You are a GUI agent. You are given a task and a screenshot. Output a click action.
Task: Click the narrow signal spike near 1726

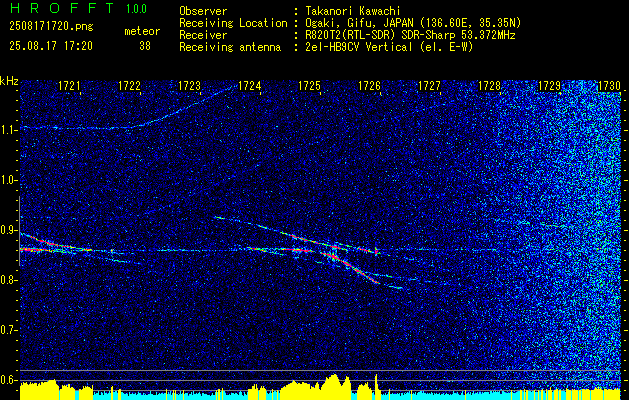376,251
